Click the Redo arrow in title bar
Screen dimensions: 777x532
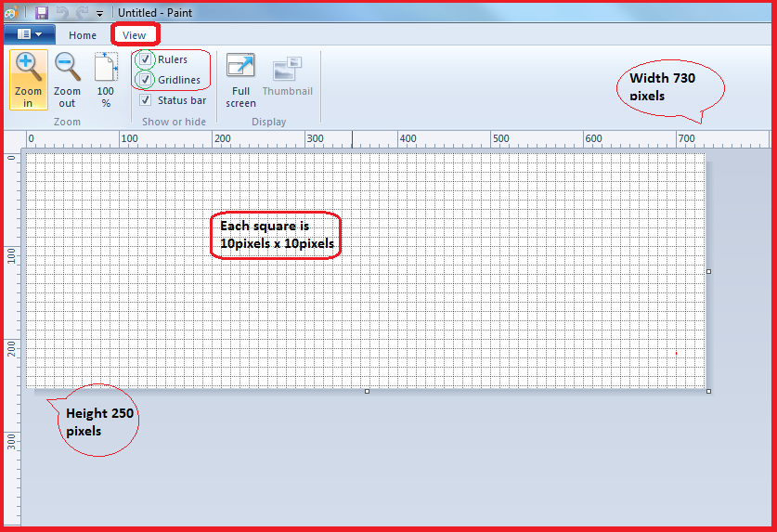(x=81, y=13)
